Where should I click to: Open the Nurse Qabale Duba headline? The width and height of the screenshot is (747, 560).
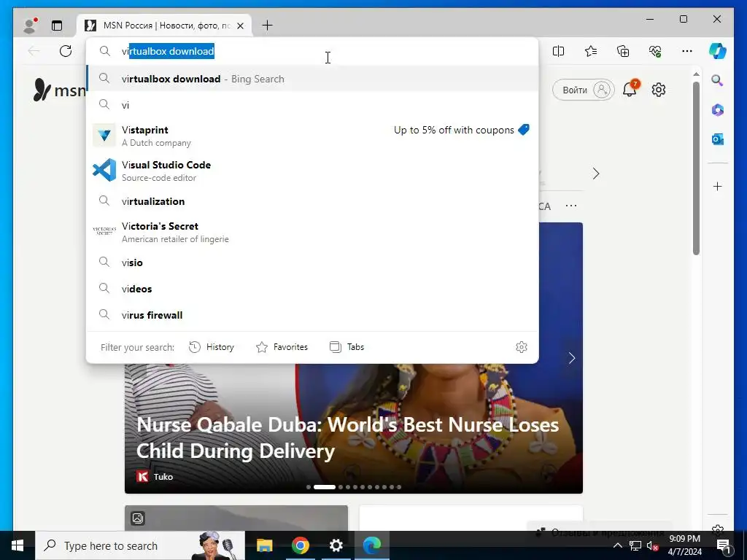pyautogui.click(x=347, y=437)
